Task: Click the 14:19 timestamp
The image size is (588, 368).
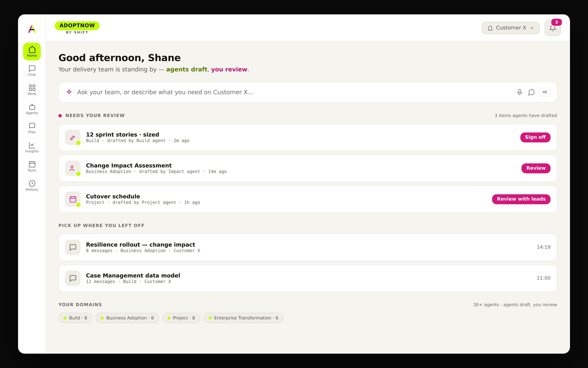Action: (543, 247)
